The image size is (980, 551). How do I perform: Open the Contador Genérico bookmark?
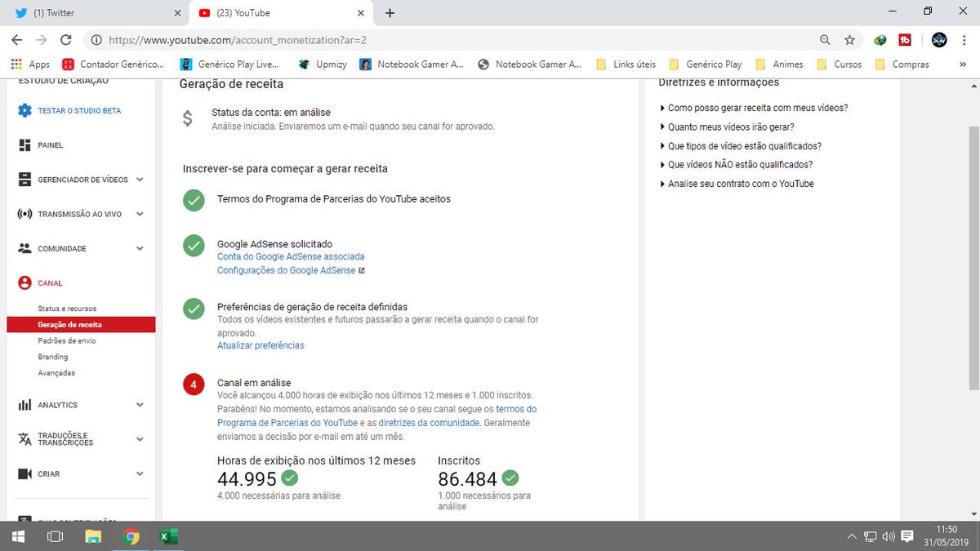coord(113,64)
